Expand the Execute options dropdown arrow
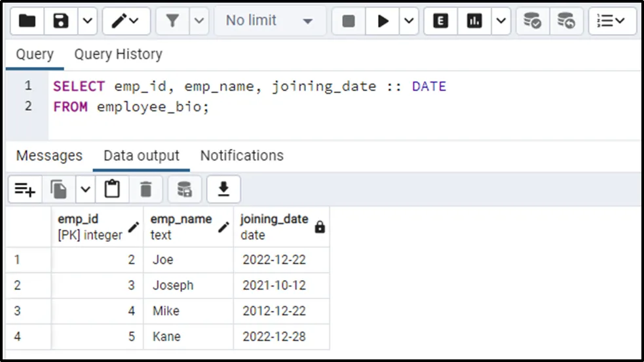The image size is (644, 362). point(409,21)
